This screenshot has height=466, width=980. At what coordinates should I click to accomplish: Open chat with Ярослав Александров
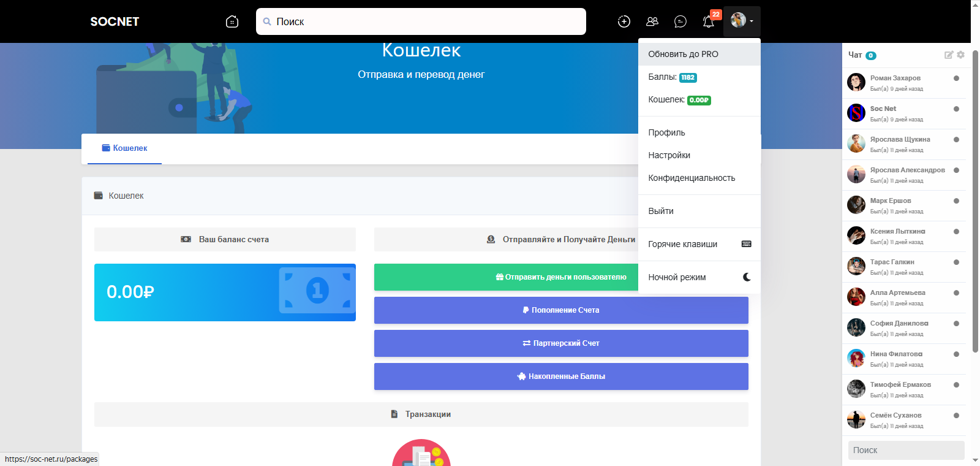tap(904, 175)
